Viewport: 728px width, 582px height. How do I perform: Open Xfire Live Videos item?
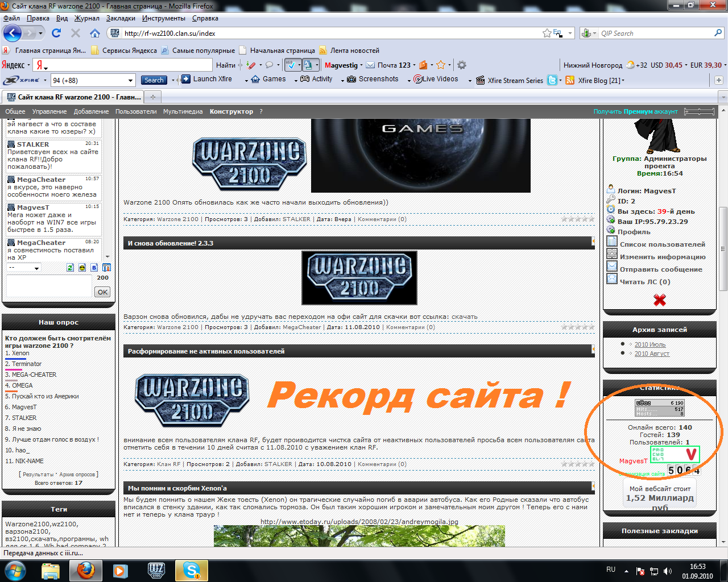tap(436, 79)
